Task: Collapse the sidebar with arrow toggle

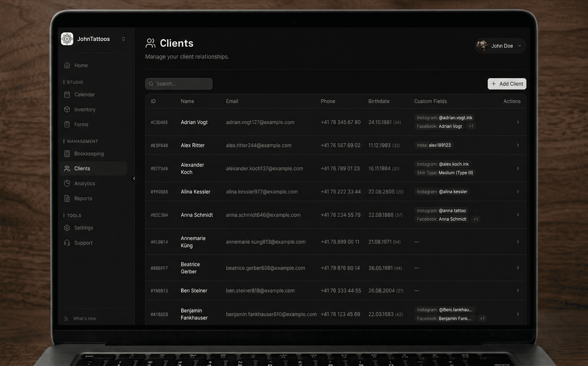Action: tap(134, 179)
